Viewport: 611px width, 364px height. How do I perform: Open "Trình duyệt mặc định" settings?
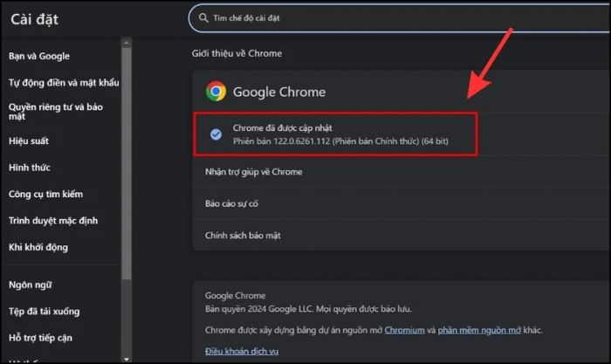53,221
